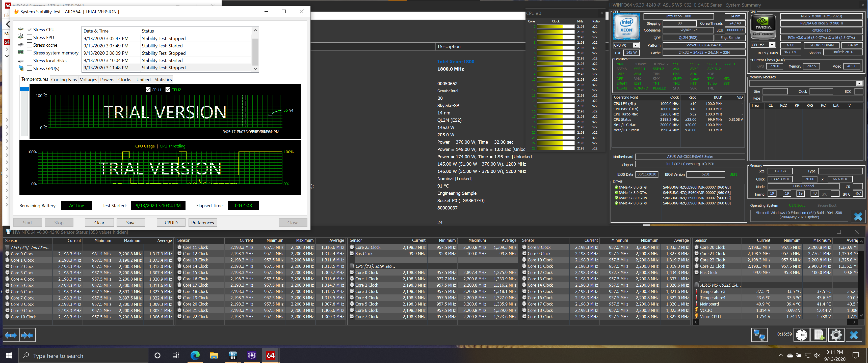
Task: Switch to the Statistics tab
Action: click(x=163, y=80)
